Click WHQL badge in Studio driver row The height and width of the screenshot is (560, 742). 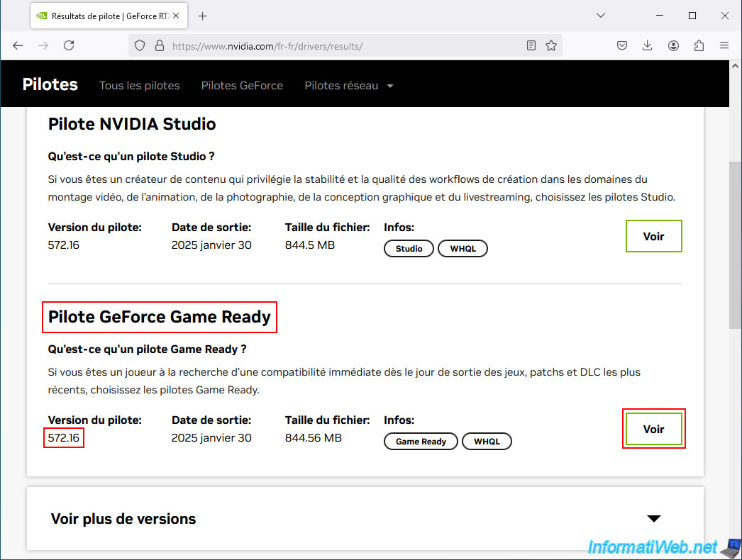[x=463, y=249]
